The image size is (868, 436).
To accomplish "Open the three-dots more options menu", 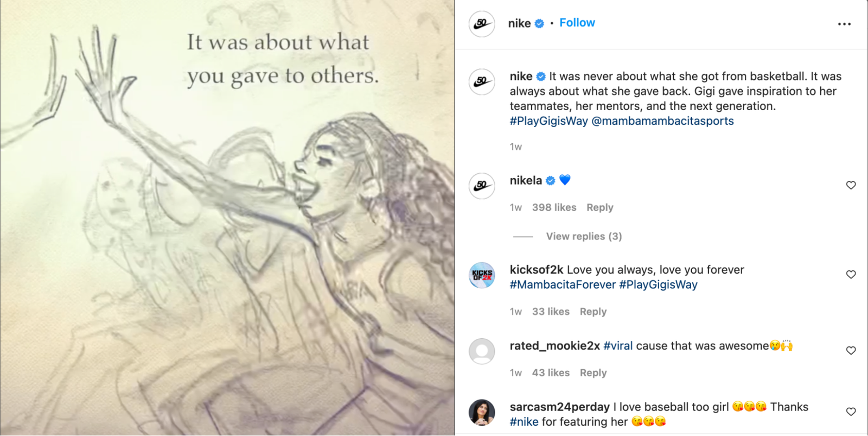I will pos(844,24).
